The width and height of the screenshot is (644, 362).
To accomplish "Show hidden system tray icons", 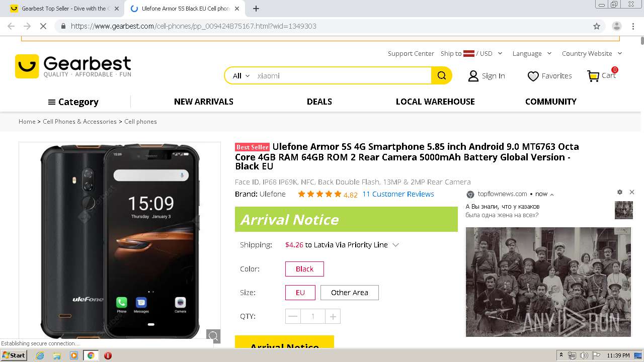I will tap(561, 355).
